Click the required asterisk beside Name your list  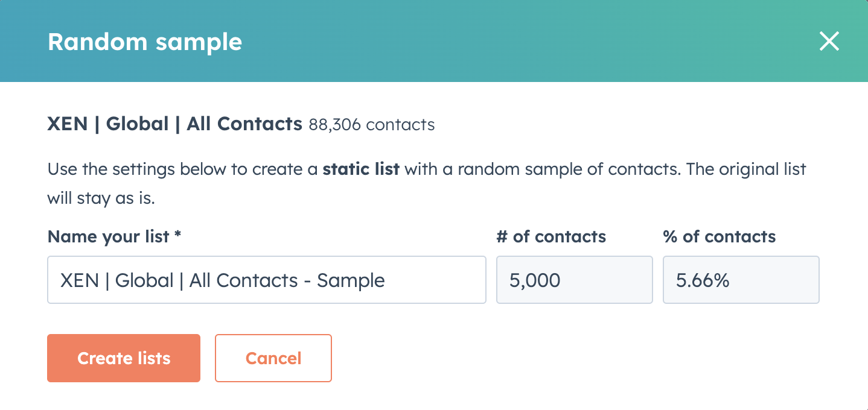pyautogui.click(x=177, y=235)
